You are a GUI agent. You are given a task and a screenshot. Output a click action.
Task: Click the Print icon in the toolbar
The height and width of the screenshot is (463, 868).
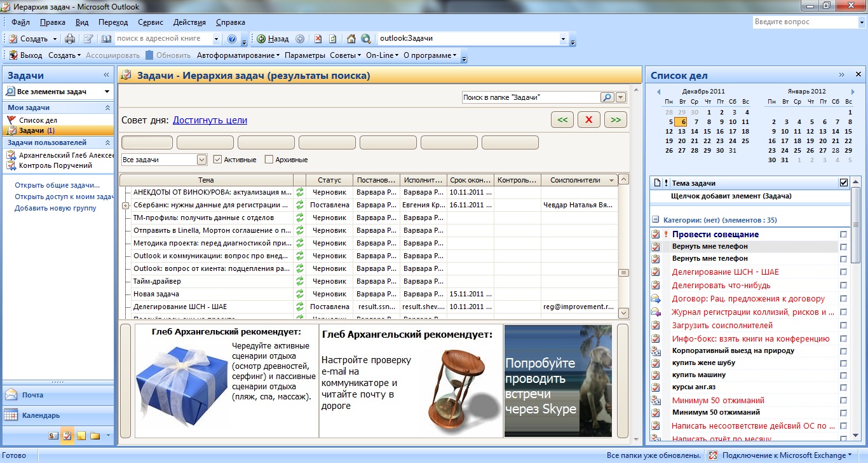pyautogui.click(x=71, y=39)
